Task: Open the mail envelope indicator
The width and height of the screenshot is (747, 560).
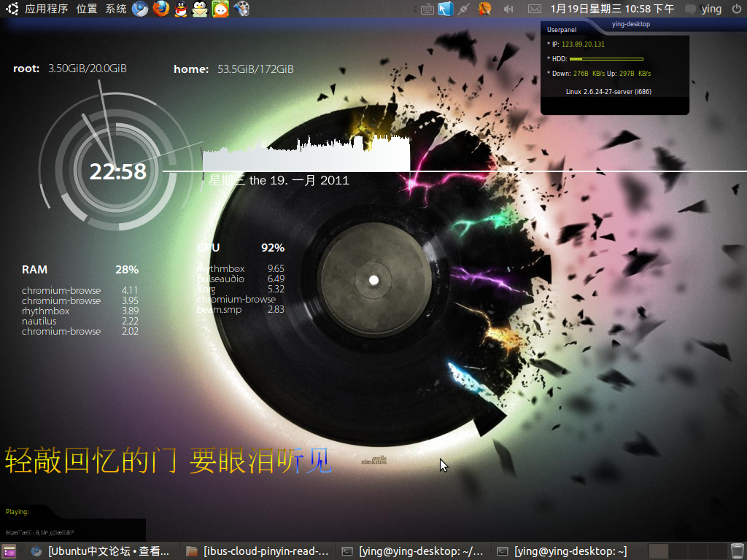Action: pyautogui.click(x=535, y=9)
